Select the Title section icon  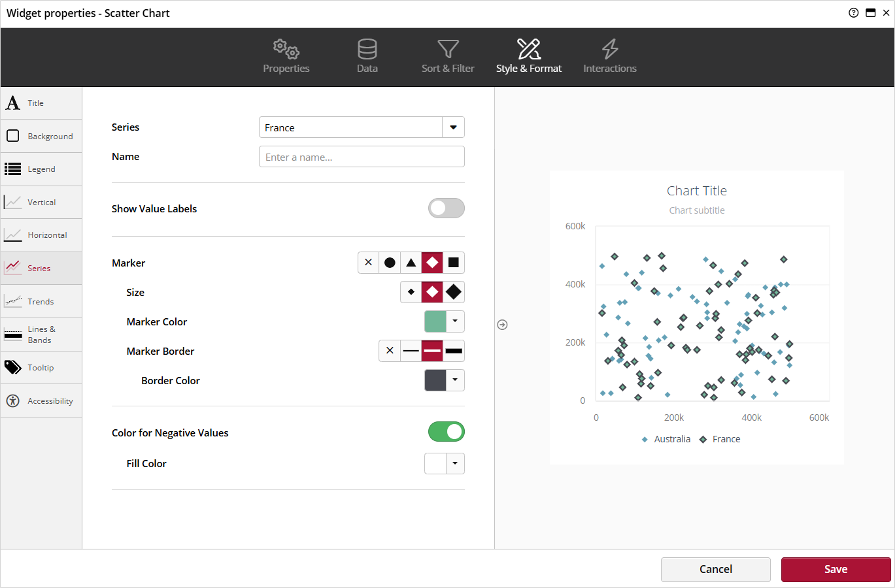(x=13, y=103)
